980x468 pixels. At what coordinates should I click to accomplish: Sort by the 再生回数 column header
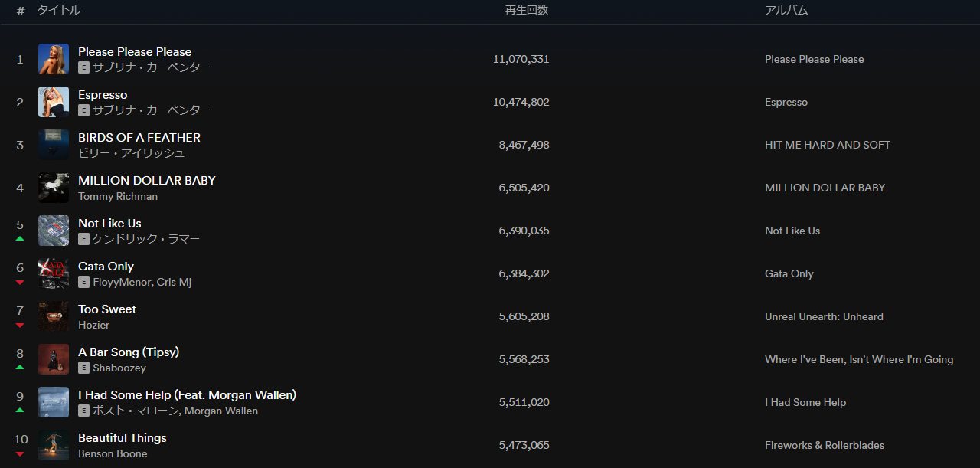click(x=527, y=10)
